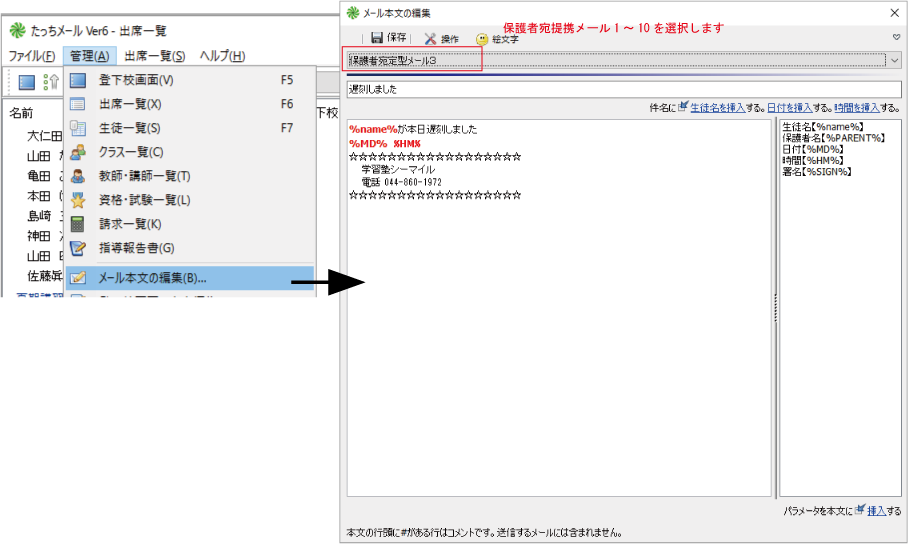The width and height of the screenshot is (908, 544).
Task: Click the 挿入 link for parameters
Action: (876, 511)
